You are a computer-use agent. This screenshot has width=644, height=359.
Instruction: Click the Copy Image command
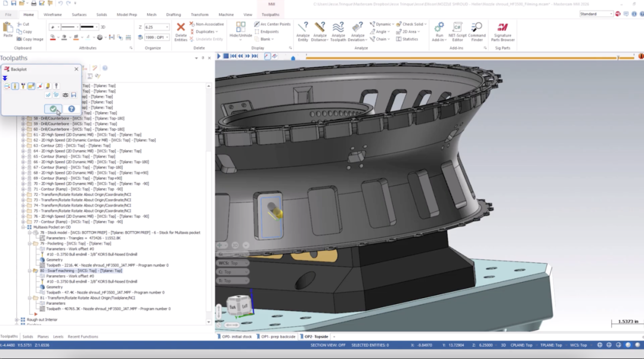tap(30, 39)
